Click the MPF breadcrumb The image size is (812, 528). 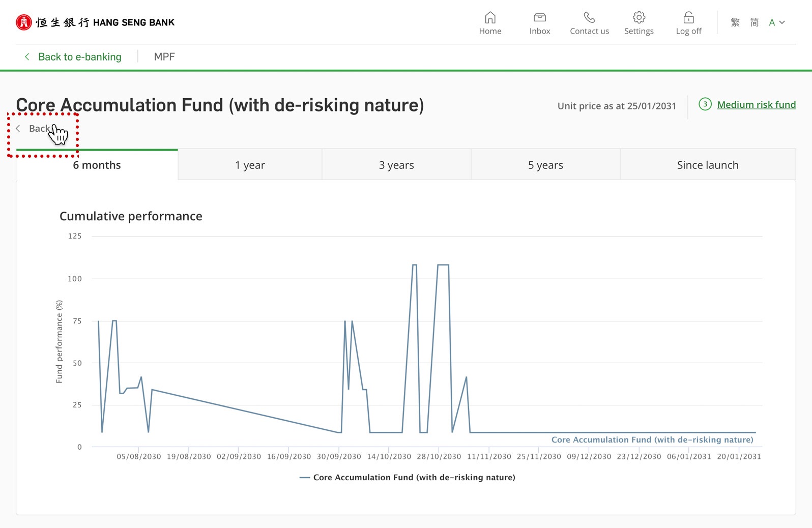[164, 57]
